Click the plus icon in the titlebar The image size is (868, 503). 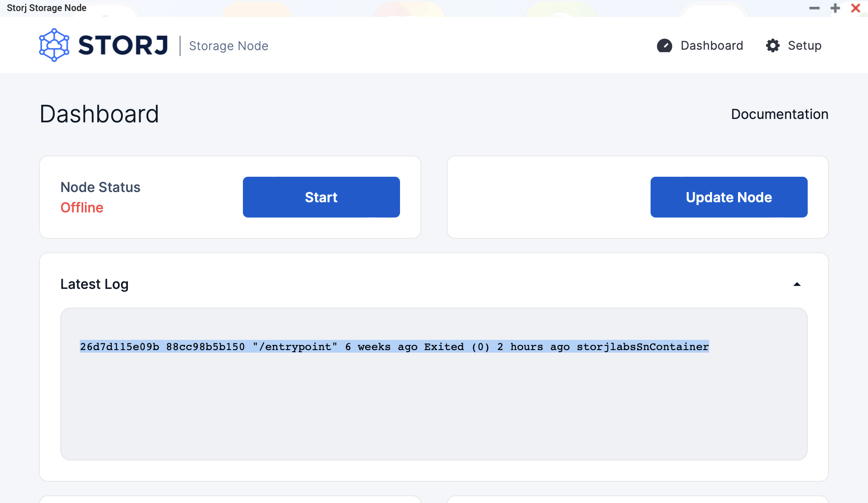click(x=835, y=8)
